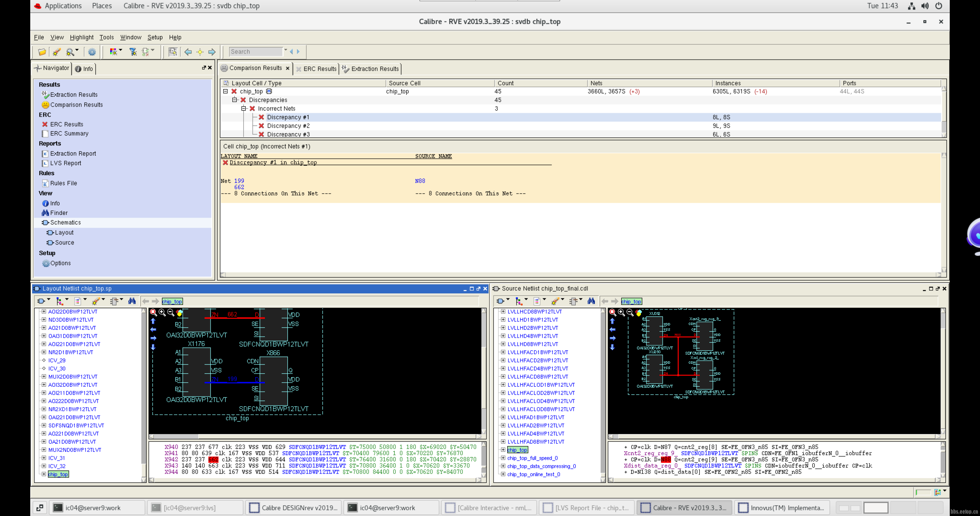Collapse the Incorrect Nets tree node
This screenshot has height=516, width=980.
coord(244,109)
